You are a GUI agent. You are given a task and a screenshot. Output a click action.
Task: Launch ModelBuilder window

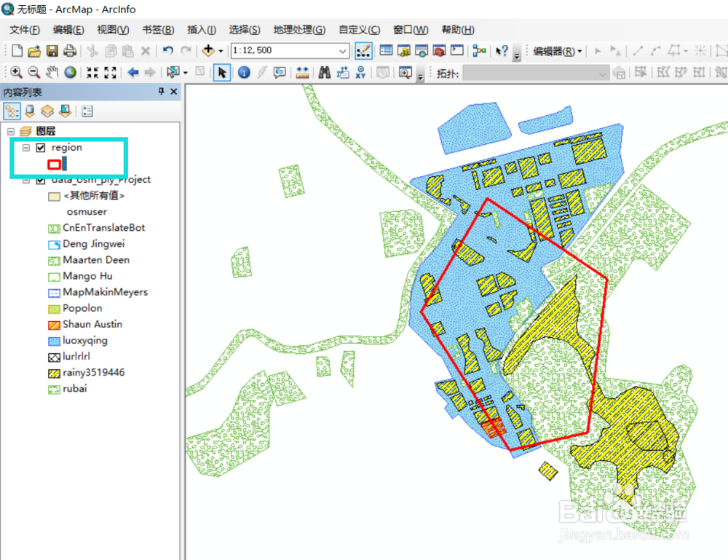click(479, 51)
